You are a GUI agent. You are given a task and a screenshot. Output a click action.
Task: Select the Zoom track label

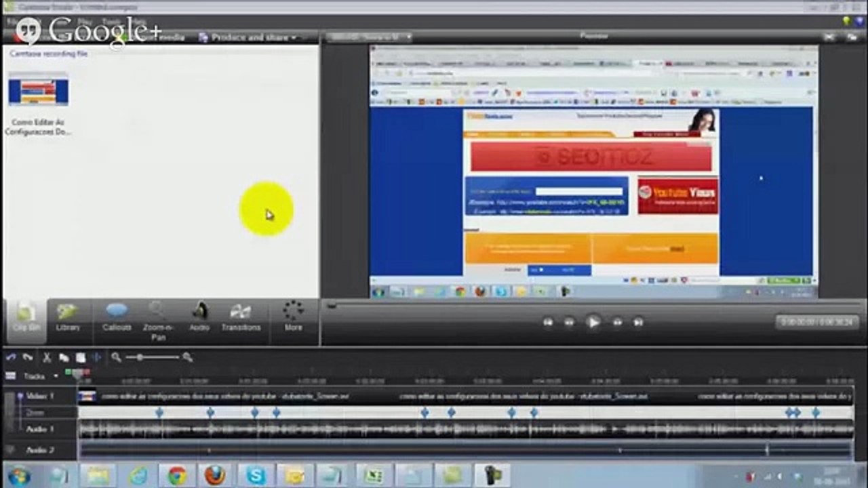35,413
